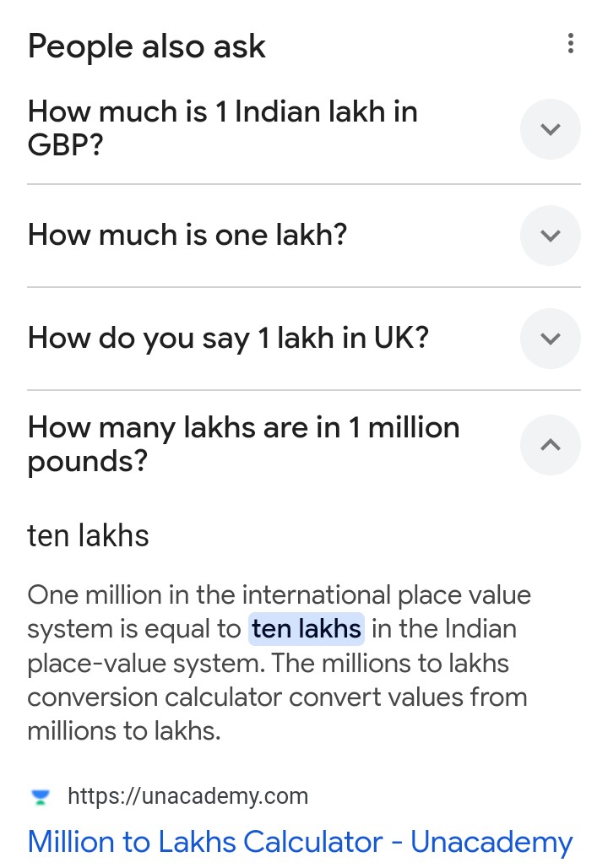Expand the chevron for 1 lakh in UK question
Viewport: 608px width, 868px height.
click(x=550, y=339)
